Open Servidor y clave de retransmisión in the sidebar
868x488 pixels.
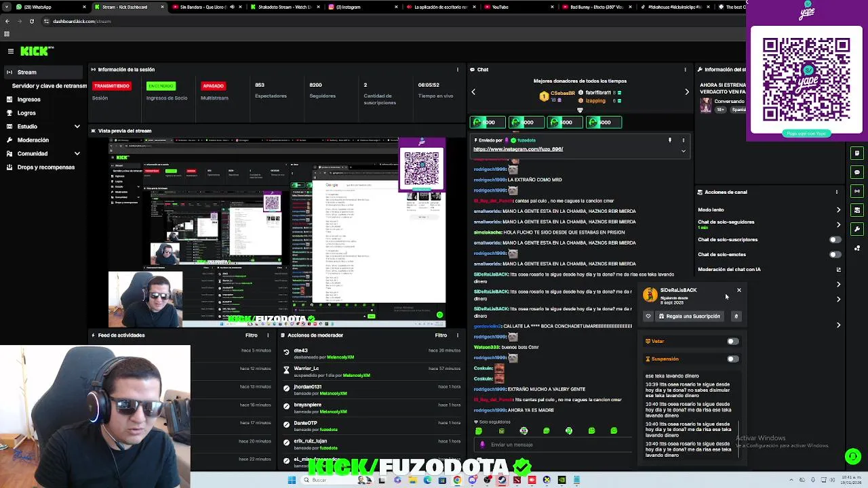[49, 86]
